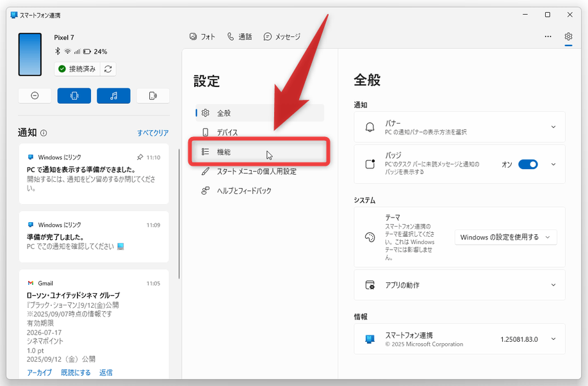Click the Wi-Fi status icon

pos(67,51)
